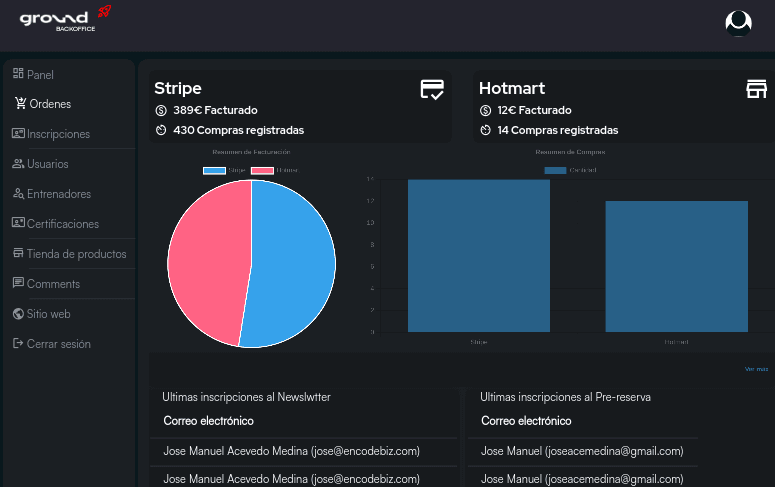Viewport: 775px width, 487px height.
Task: Click the pink Hotmart pie slice
Action: (210, 262)
